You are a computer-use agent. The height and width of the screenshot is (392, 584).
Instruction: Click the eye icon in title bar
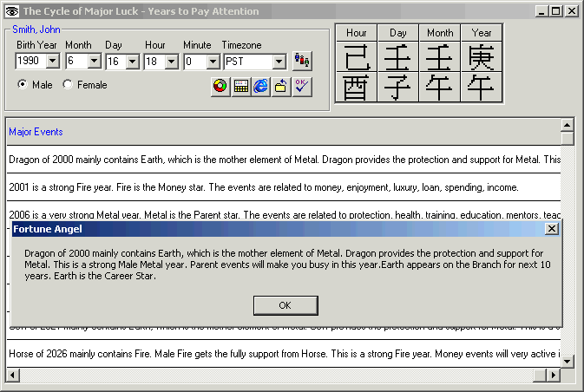10,11
